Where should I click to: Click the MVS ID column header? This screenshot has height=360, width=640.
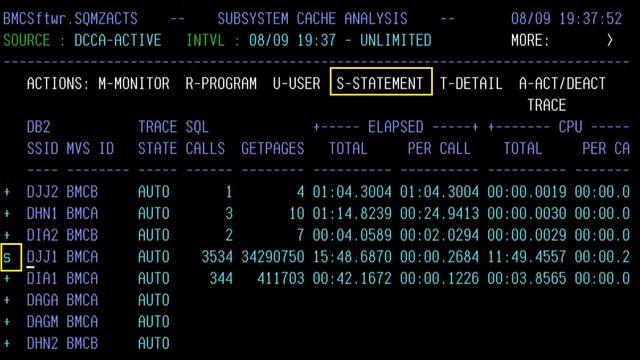90,149
